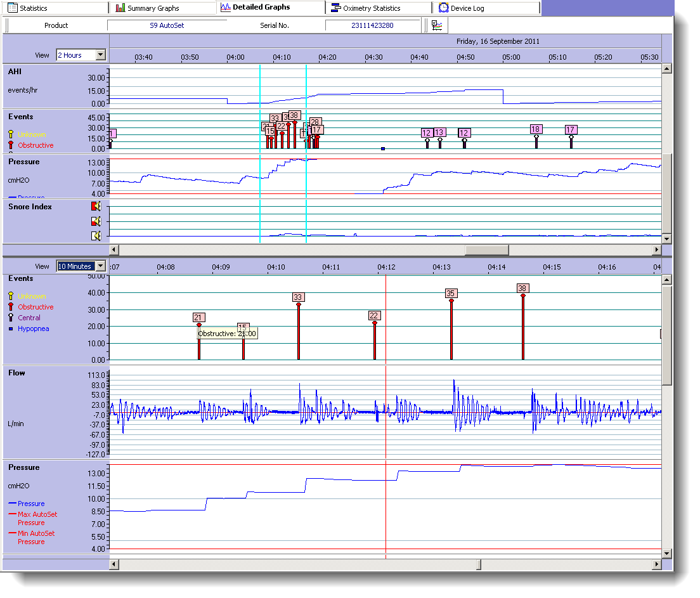Screen dimensions: 700x598
Task: Click the Min AutoSet Pressure legend label
Action: point(36,537)
